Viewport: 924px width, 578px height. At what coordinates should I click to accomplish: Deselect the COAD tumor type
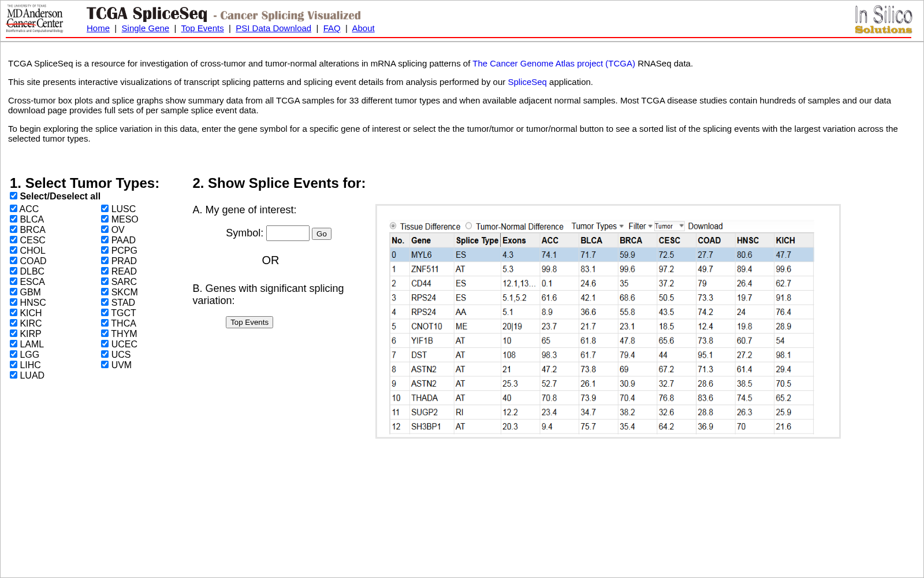click(13, 261)
